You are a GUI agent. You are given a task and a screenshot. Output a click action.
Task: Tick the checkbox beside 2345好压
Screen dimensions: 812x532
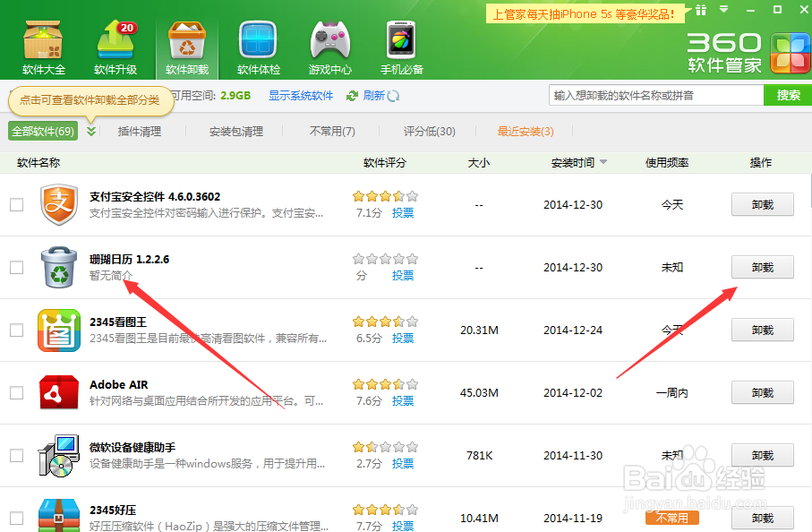15,518
